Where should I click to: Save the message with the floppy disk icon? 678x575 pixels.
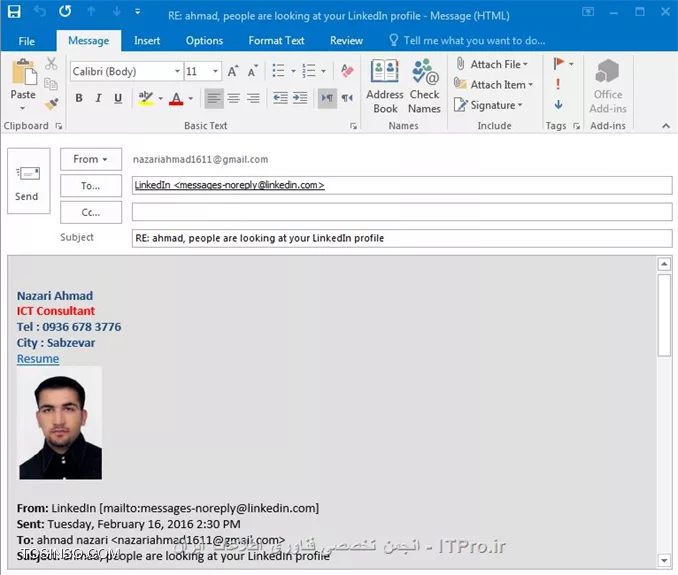pyautogui.click(x=14, y=12)
